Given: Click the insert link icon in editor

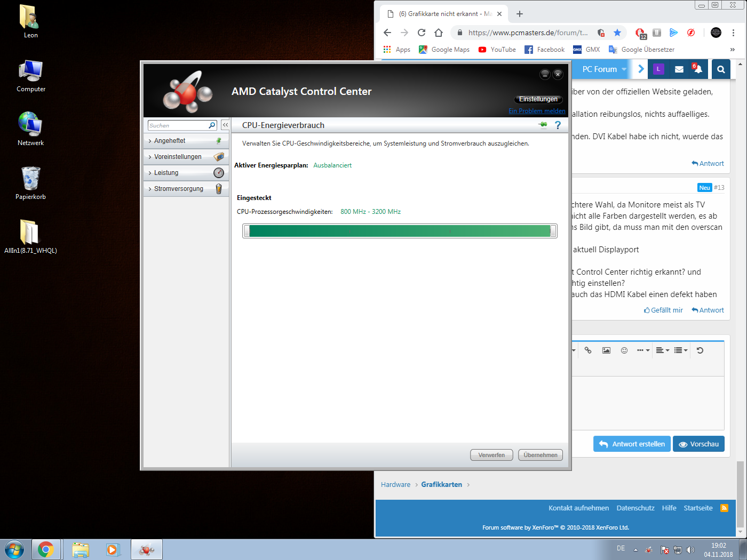Looking at the screenshot, I should click(588, 350).
